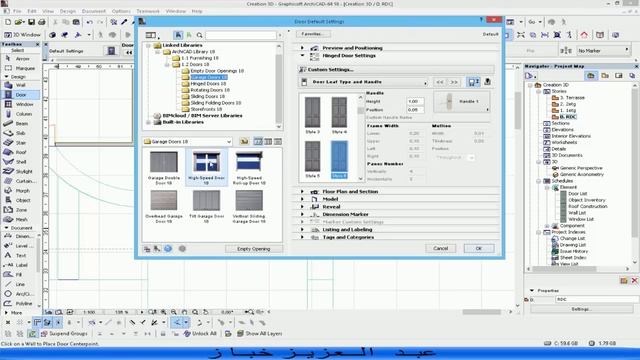Select the Skylight tool
The width and height of the screenshot is (640, 360).
[x=20, y=171]
